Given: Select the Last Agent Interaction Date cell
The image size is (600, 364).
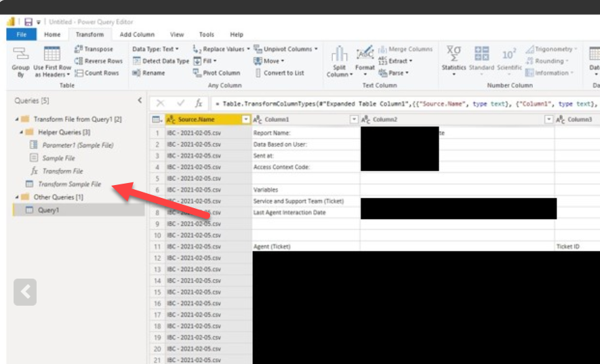Looking at the screenshot, I should [x=306, y=212].
